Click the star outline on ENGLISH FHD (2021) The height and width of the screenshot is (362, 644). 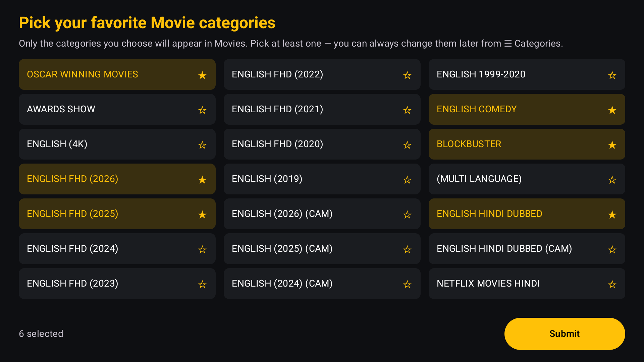(407, 110)
